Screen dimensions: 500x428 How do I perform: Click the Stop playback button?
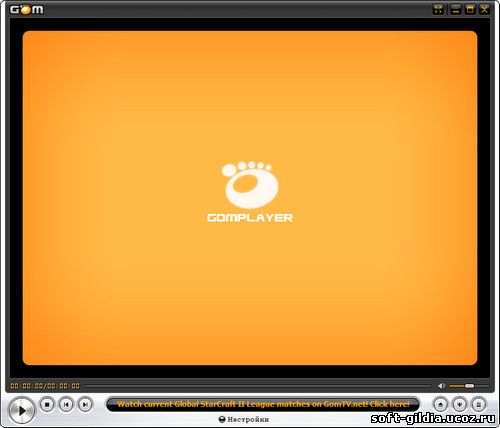47,405
